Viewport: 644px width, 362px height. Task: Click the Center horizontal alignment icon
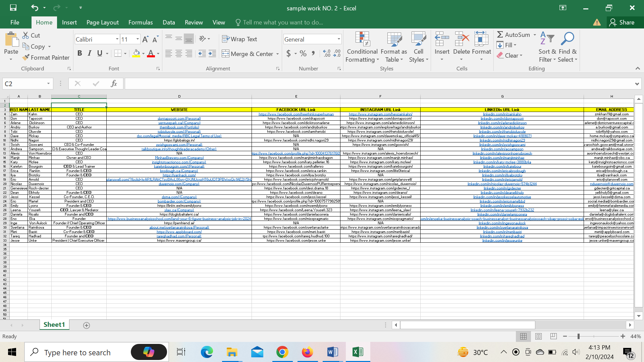coord(179,54)
